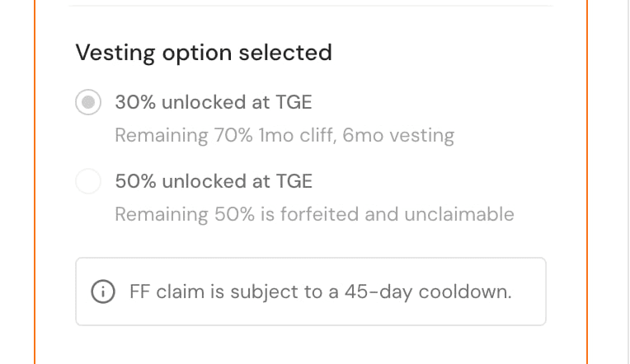Select the 30% unlocked at TGE radio button
Image resolution: width=630 pixels, height=364 pixels.
tap(88, 103)
